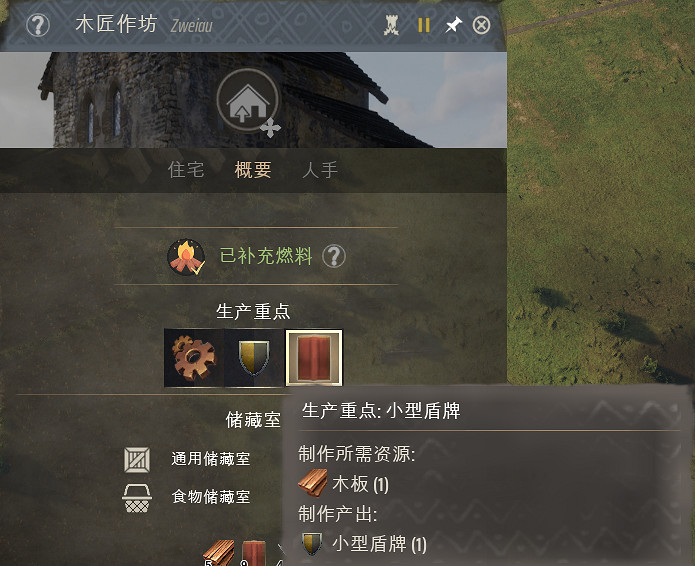Click the 食物储藏室 basket icon
This screenshot has height=566, width=695.
pyautogui.click(x=137, y=498)
